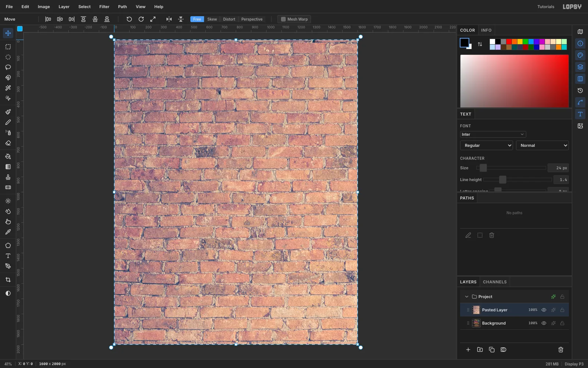The image size is (588, 368).
Task: Flip horizontally with the toolbar icon
Action: tap(169, 19)
